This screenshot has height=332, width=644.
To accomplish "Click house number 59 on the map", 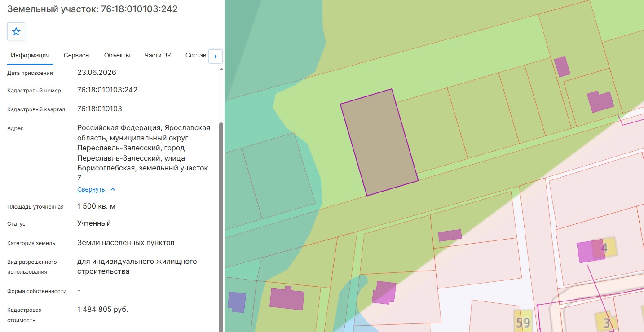I will (x=523, y=322).
